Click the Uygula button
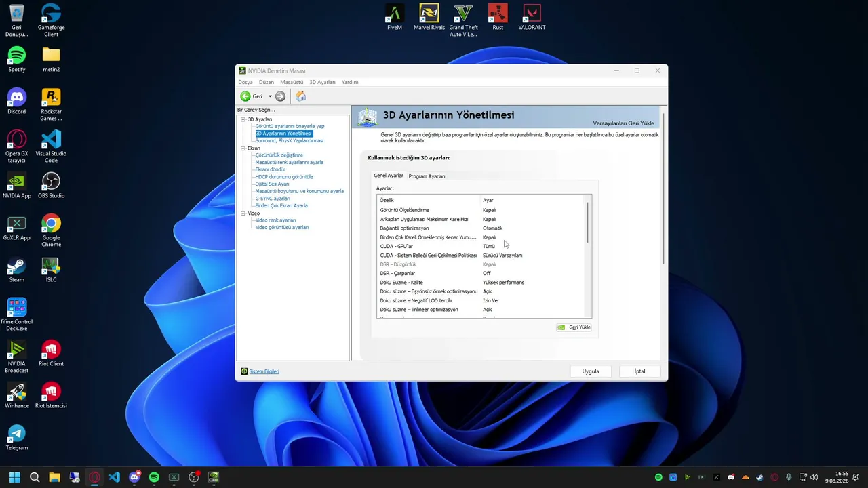The image size is (868, 488). tap(591, 371)
